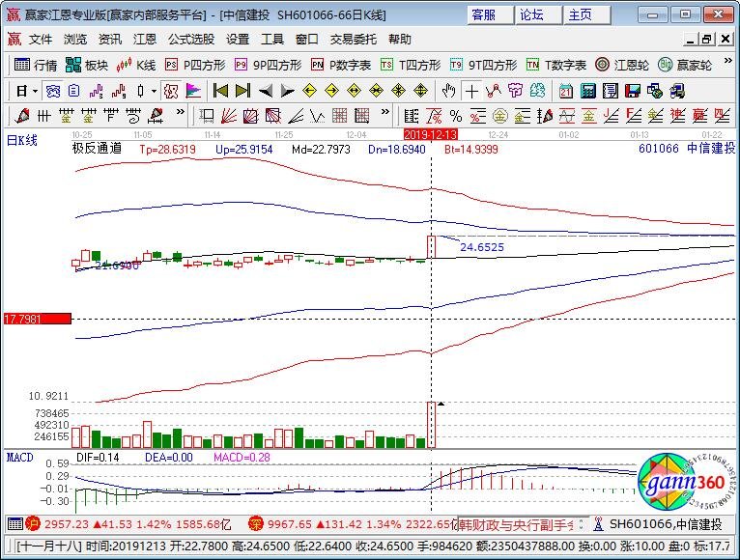Viewport: 740px width, 560px height.
Task: Open the 板块 sector view
Action: 87,65
